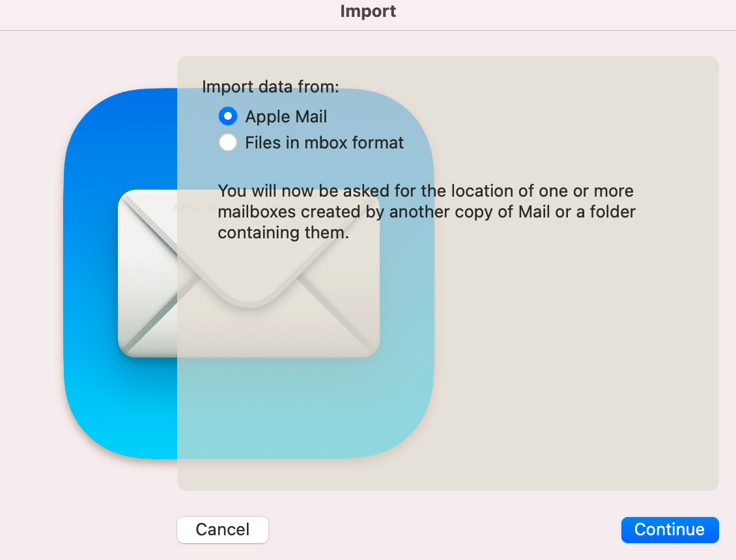Dismiss the dialog with Cancel
736x560 pixels.
pos(222,529)
